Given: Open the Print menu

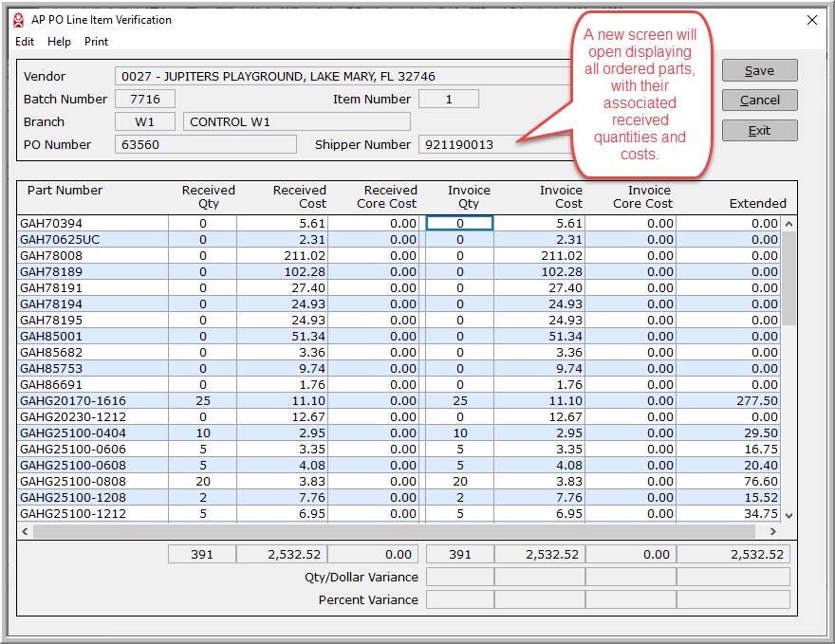Looking at the screenshot, I should pyautogui.click(x=96, y=42).
